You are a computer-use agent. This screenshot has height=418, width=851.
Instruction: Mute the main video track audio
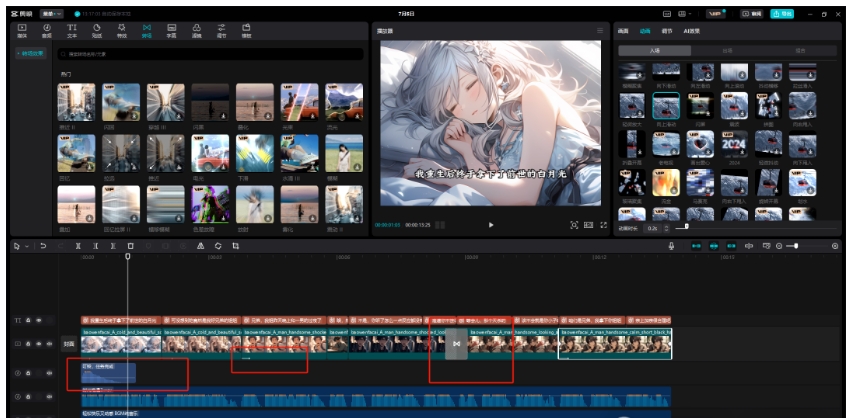[49, 344]
